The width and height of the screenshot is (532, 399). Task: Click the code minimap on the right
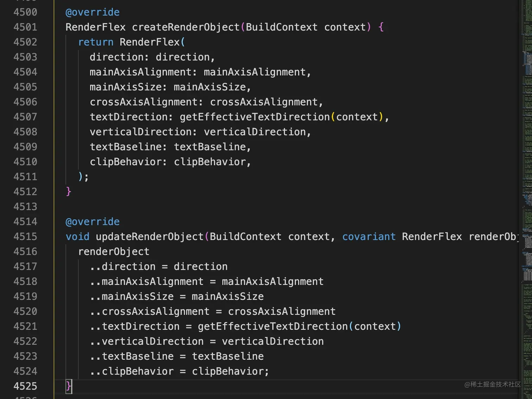point(527,199)
